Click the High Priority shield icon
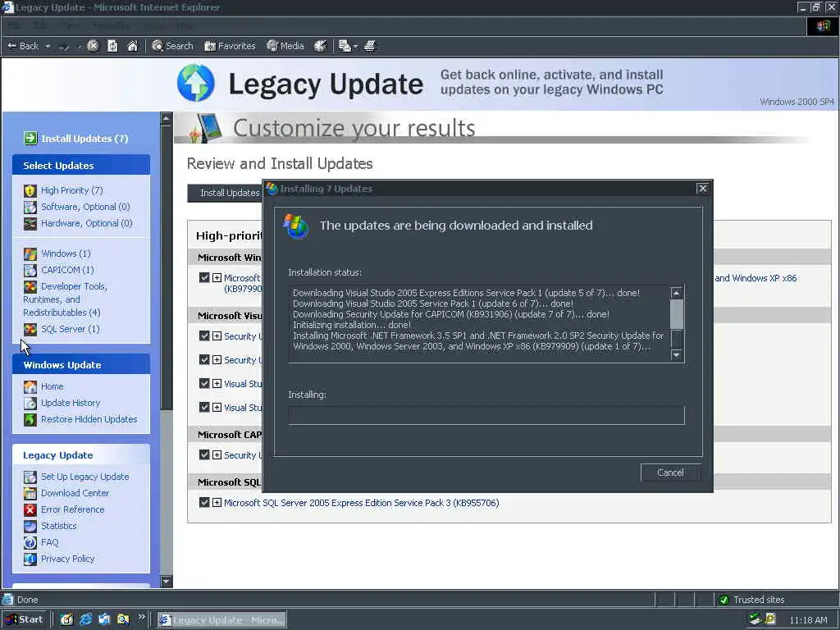Image resolution: width=840 pixels, height=630 pixels. point(30,190)
